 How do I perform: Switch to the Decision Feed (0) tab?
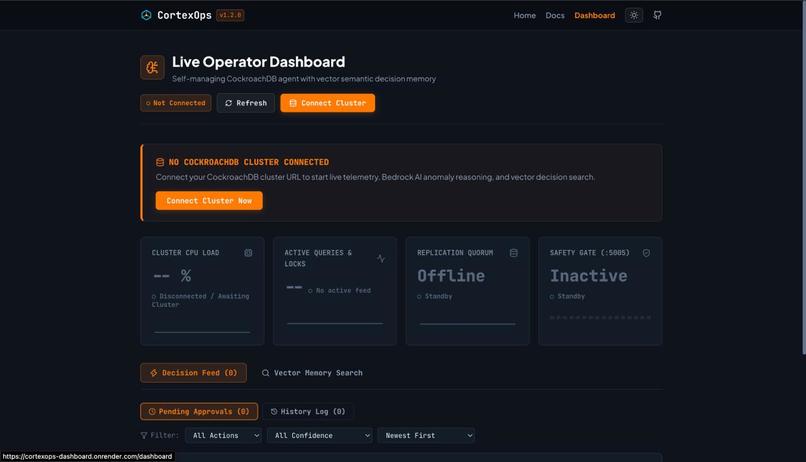[x=193, y=373]
